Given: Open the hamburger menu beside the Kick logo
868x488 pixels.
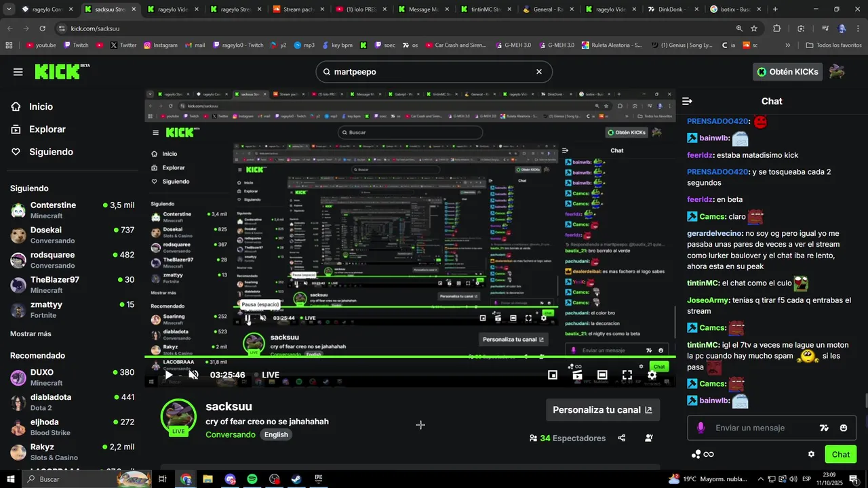Looking at the screenshot, I should [18, 72].
